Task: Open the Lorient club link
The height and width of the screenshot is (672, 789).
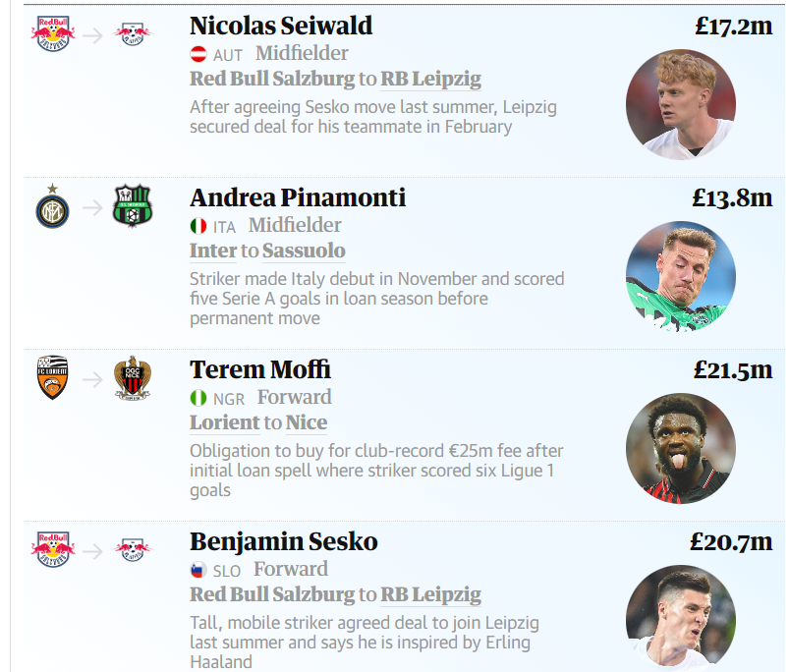Action: [x=225, y=423]
